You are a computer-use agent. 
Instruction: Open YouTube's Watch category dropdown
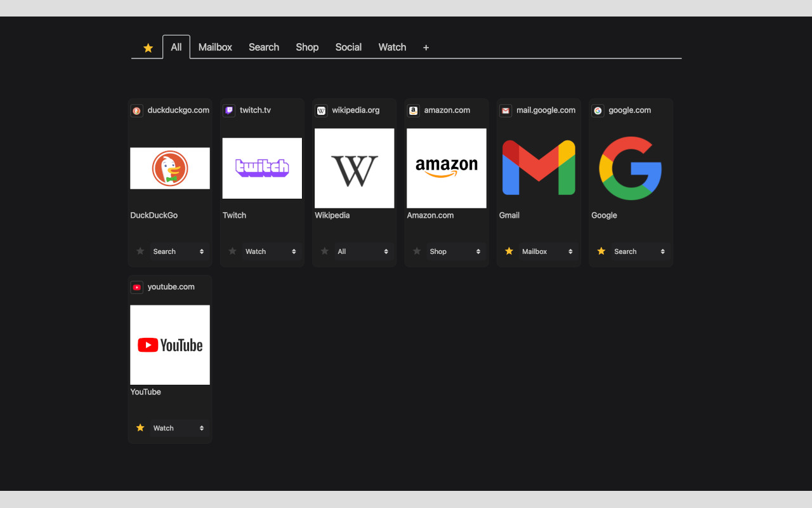tap(179, 428)
